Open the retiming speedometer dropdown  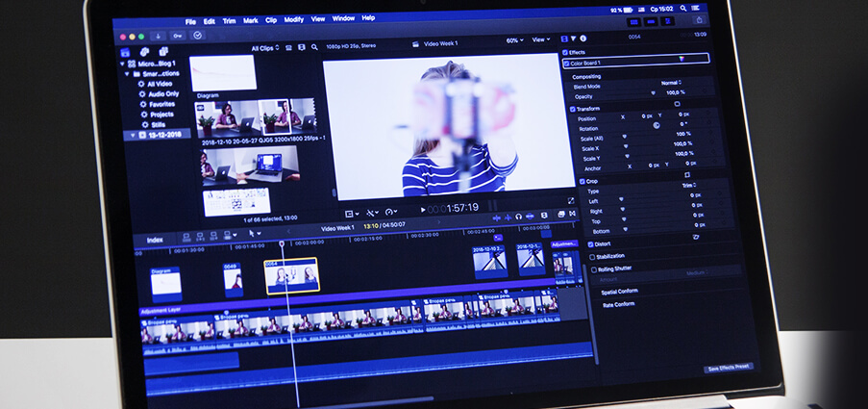pyautogui.click(x=391, y=213)
